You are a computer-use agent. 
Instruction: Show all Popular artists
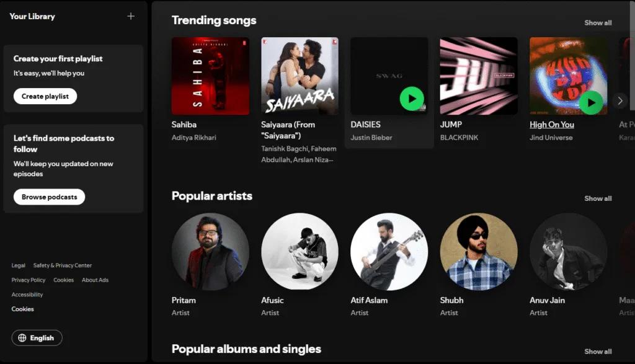pyautogui.click(x=598, y=198)
